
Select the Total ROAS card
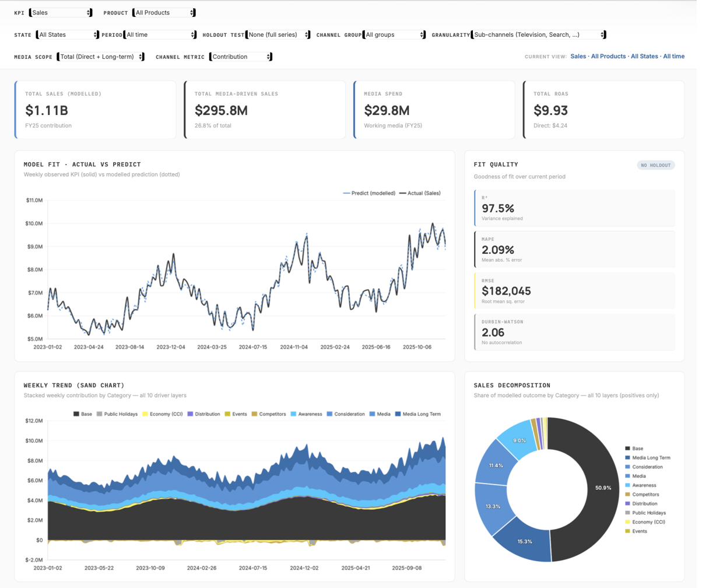click(603, 110)
